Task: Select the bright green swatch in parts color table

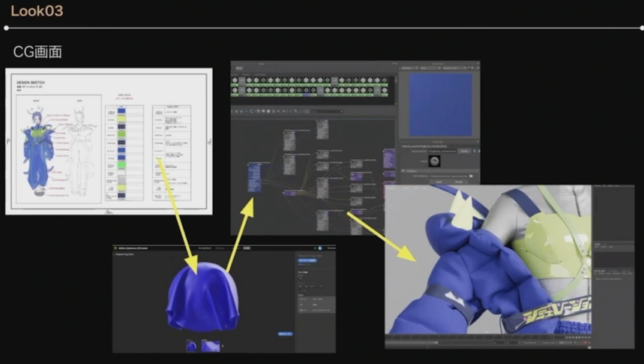Action: [121, 165]
